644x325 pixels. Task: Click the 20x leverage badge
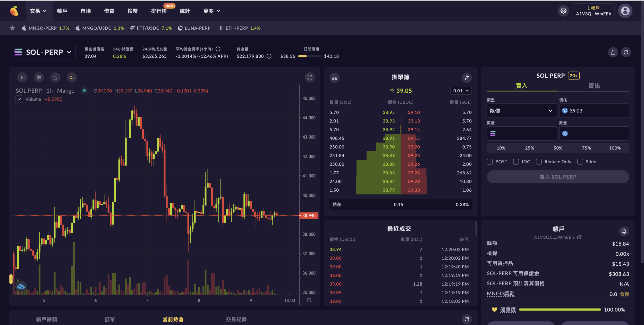[573, 76]
